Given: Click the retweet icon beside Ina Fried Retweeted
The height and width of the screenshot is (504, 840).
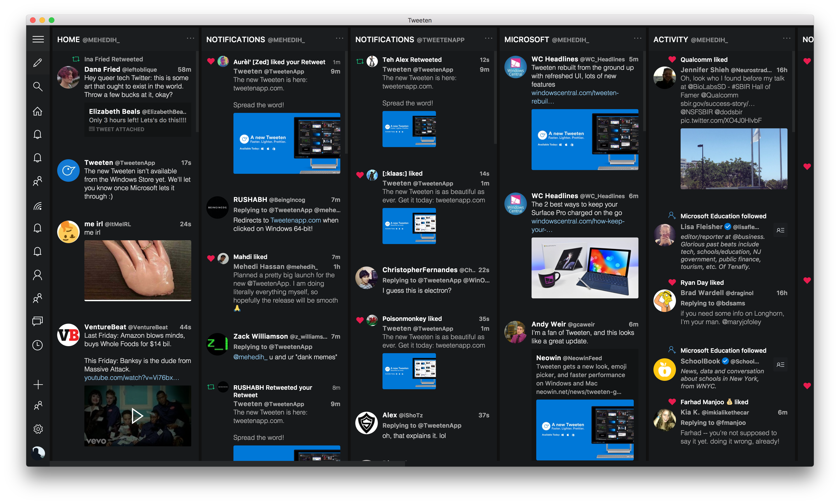Looking at the screenshot, I should click(x=76, y=59).
